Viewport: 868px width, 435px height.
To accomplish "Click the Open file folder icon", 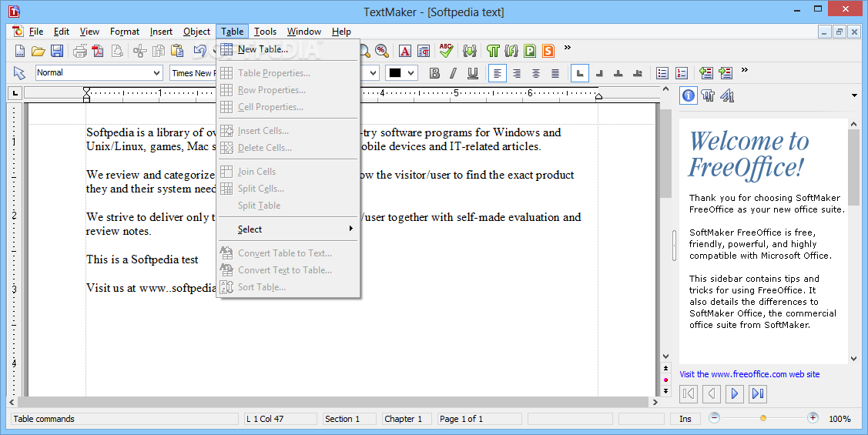I will tap(39, 52).
